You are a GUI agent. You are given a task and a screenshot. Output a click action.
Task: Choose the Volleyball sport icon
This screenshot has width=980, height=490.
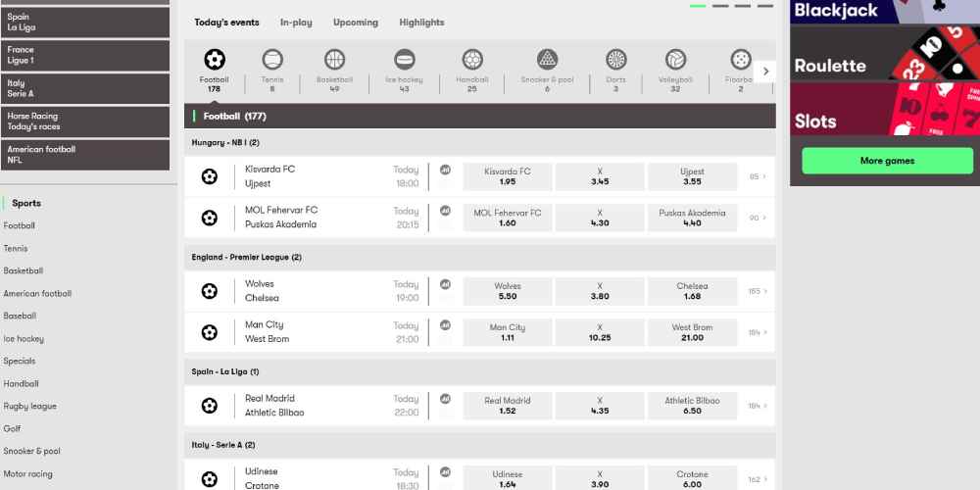click(x=675, y=61)
